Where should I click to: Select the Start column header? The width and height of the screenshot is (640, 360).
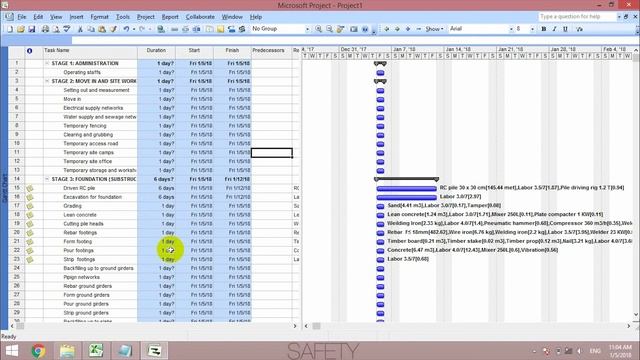pos(194,52)
